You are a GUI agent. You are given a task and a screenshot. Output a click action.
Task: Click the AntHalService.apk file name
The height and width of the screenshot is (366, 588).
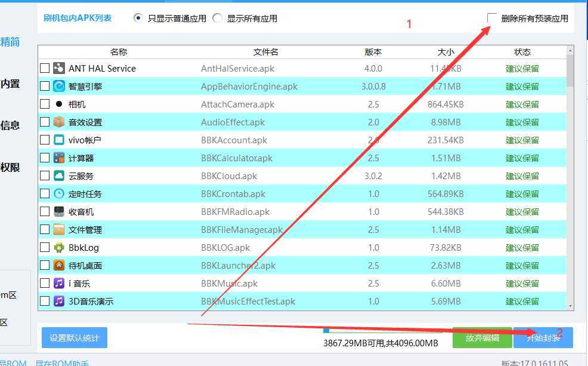coord(237,68)
